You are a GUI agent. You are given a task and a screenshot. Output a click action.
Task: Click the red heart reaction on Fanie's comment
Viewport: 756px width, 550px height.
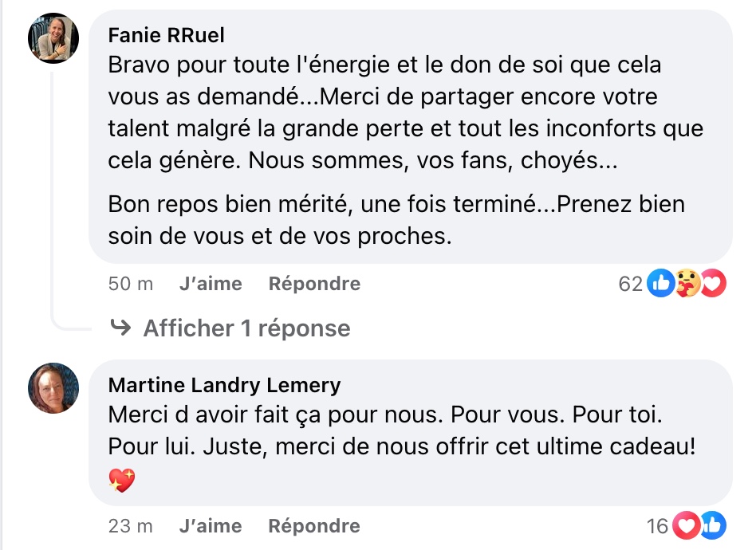713,283
